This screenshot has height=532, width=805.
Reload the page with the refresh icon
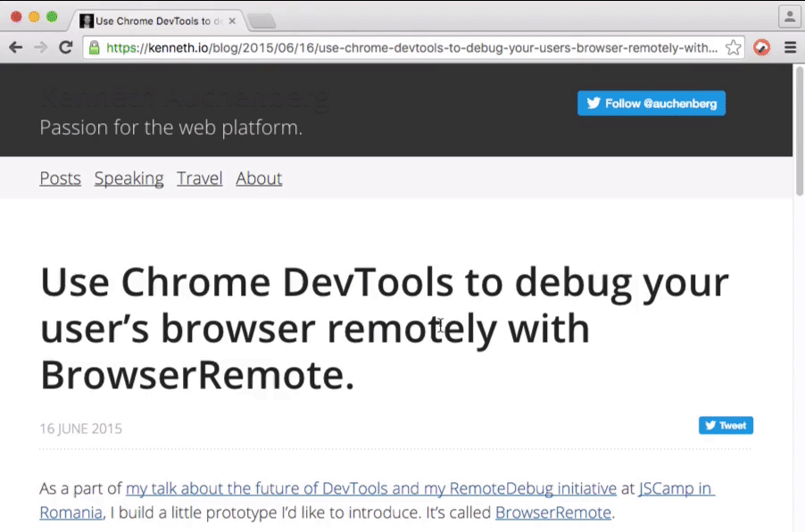(x=66, y=48)
